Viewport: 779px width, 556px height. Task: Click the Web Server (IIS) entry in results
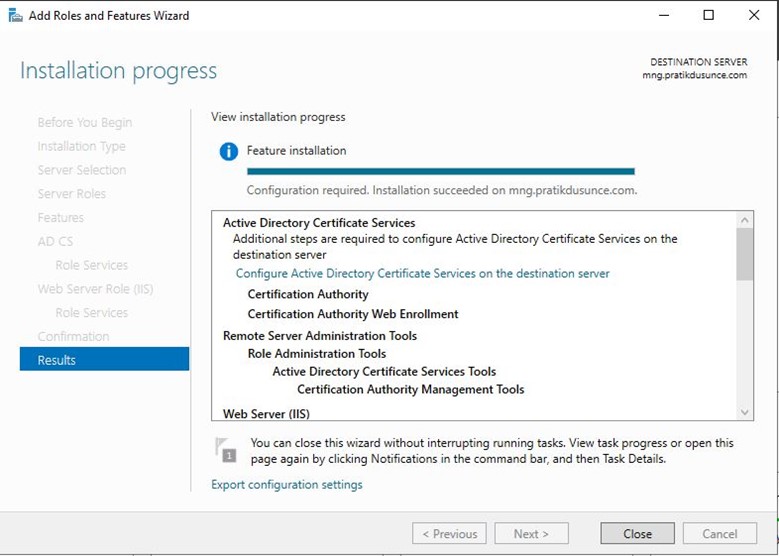pos(266,413)
